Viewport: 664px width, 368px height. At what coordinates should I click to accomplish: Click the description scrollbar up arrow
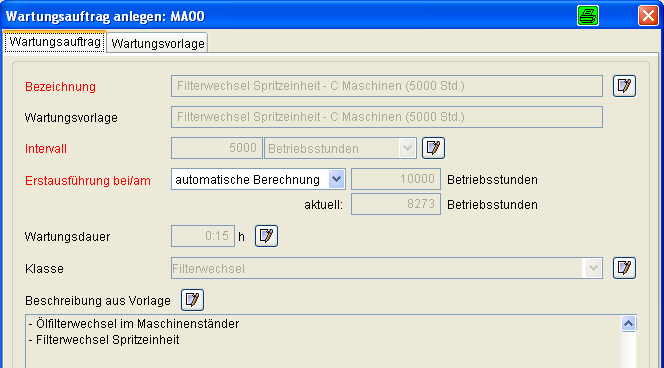click(x=628, y=324)
